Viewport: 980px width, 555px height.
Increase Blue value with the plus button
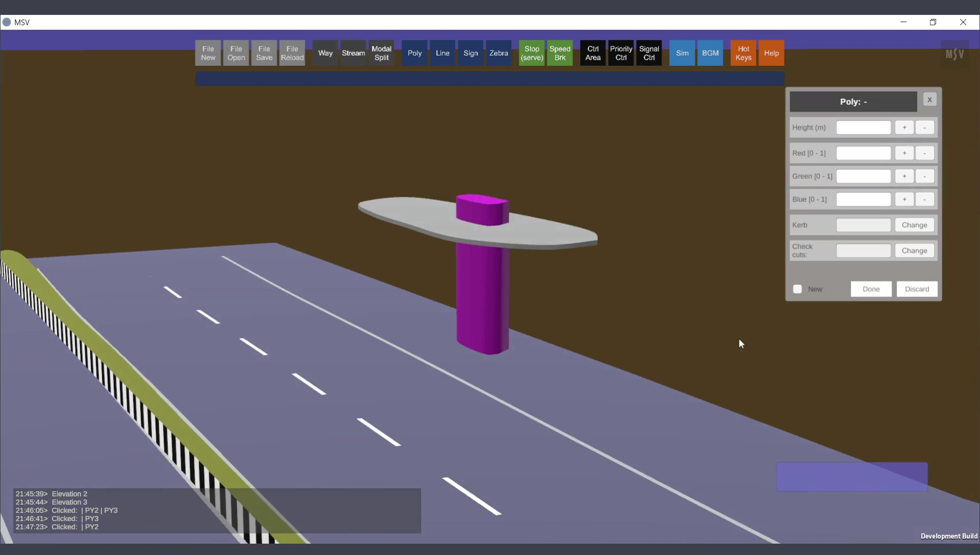pyautogui.click(x=904, y=199)
